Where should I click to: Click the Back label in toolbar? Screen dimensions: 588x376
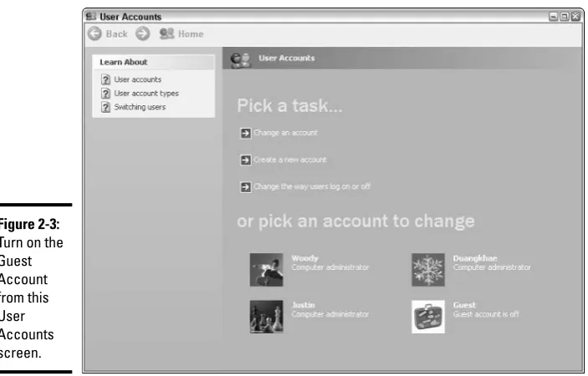[x=116, y=34]
